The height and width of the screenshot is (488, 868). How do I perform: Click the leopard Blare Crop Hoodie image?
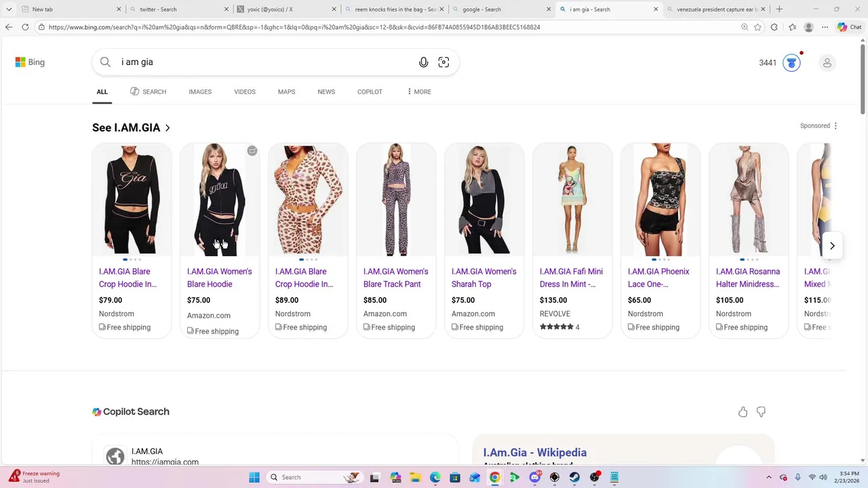(x=308, y=200)
